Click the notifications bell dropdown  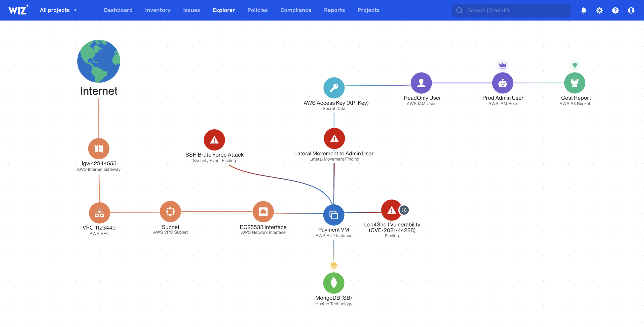tap(584, 10)
